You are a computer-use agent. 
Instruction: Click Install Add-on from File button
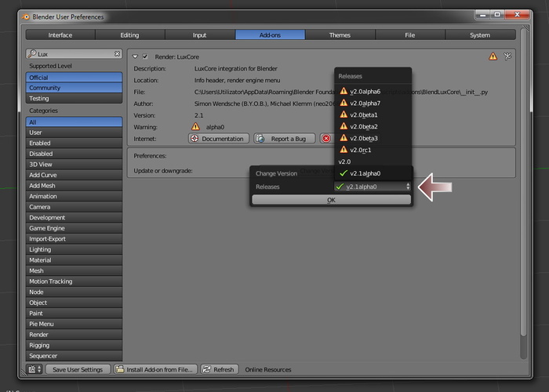tap(155, 369)
